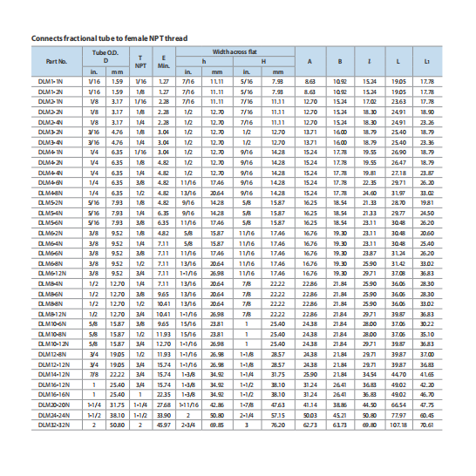The width and height of the screenshot is (476, 476).
Task: Select part number DLM14-12N
Action: click(x=54, y=375)
